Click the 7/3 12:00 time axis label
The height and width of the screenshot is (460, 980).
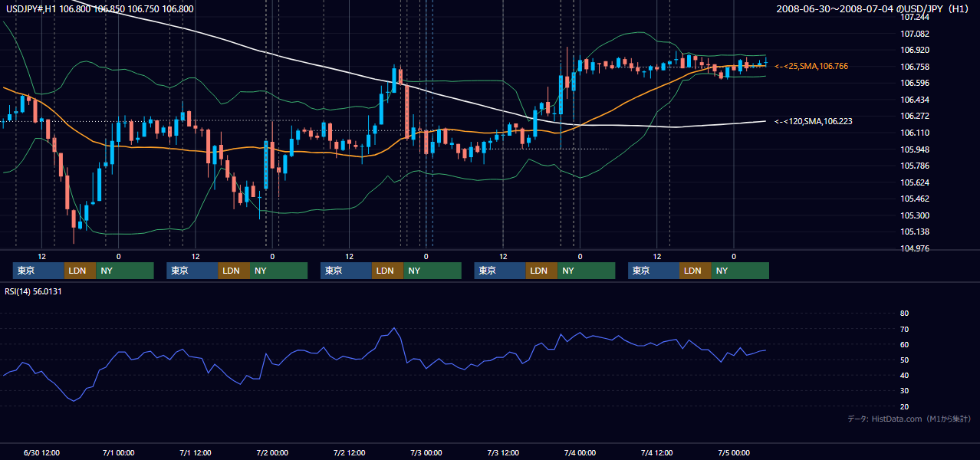(x=503, y=452)
